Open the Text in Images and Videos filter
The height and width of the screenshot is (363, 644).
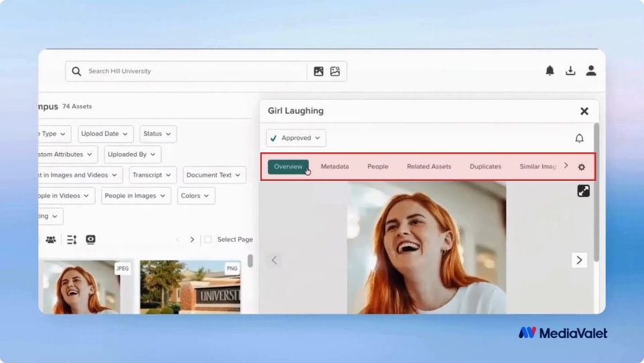click(80, 175)
